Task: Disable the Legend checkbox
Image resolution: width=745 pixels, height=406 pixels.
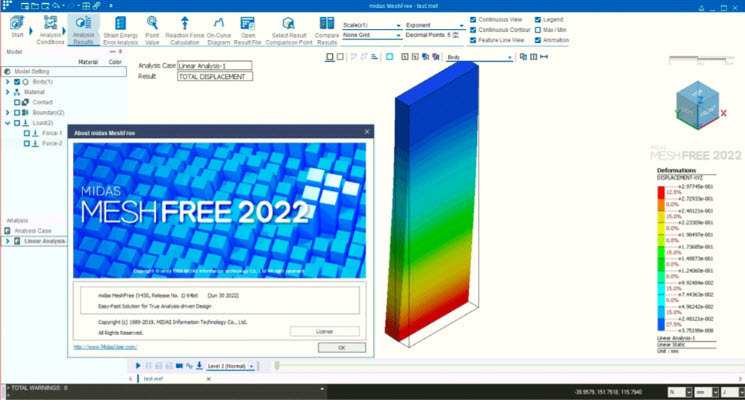Action: (x=539, y=19)
